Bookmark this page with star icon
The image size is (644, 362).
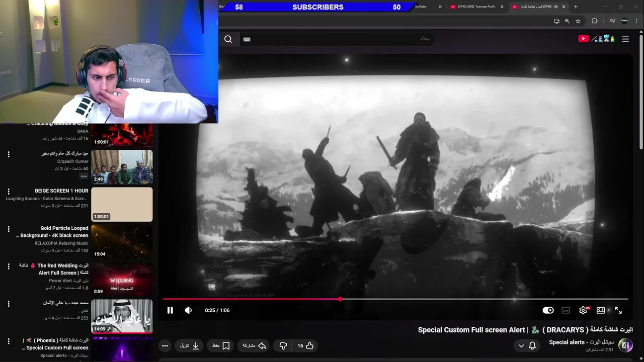(578, 21)
